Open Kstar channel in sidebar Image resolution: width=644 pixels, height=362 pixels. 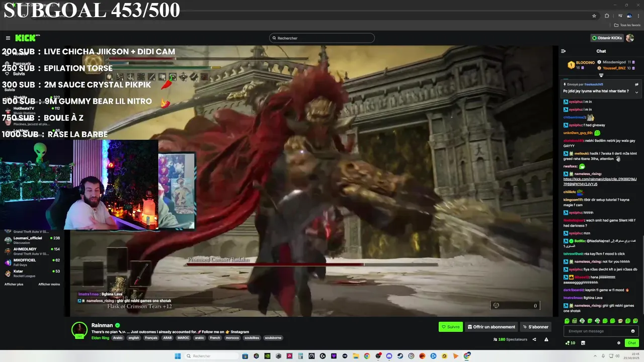pyautogui.click(x=32, y=274)
